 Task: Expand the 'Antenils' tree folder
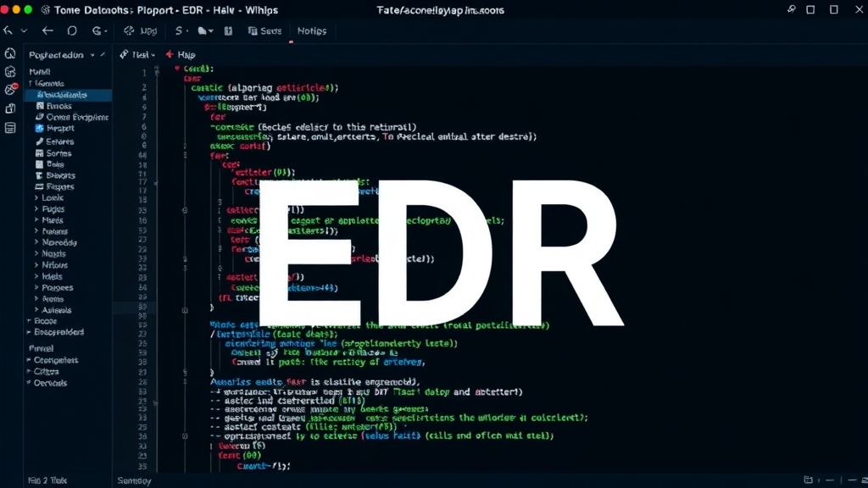pos(36,310)
